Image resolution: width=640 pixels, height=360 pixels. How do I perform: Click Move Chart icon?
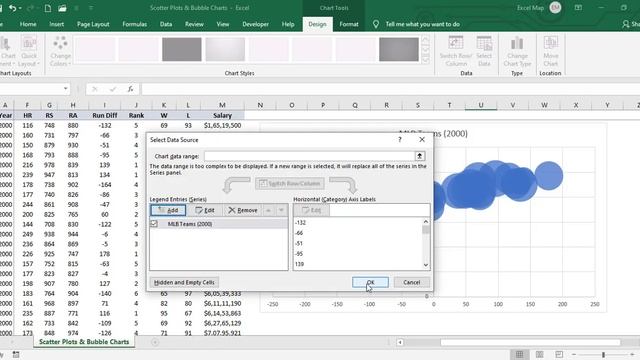coord(551,52)
